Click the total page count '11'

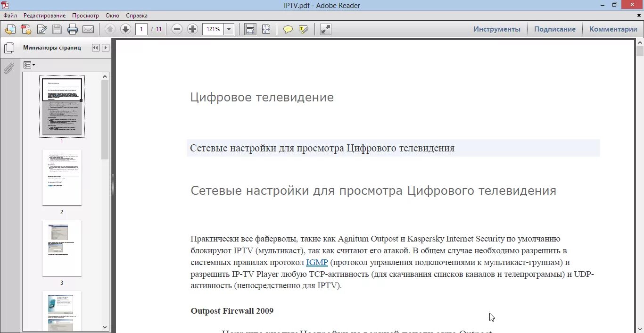click(x=159, y=29)
